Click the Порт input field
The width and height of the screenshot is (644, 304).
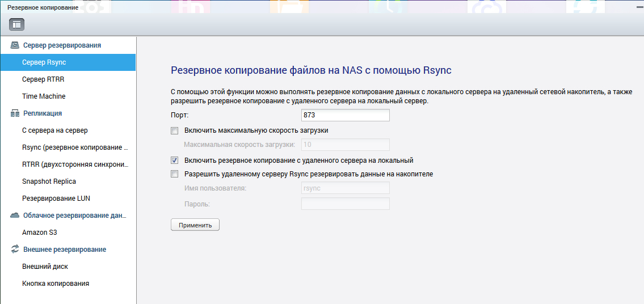click(345, 115)
